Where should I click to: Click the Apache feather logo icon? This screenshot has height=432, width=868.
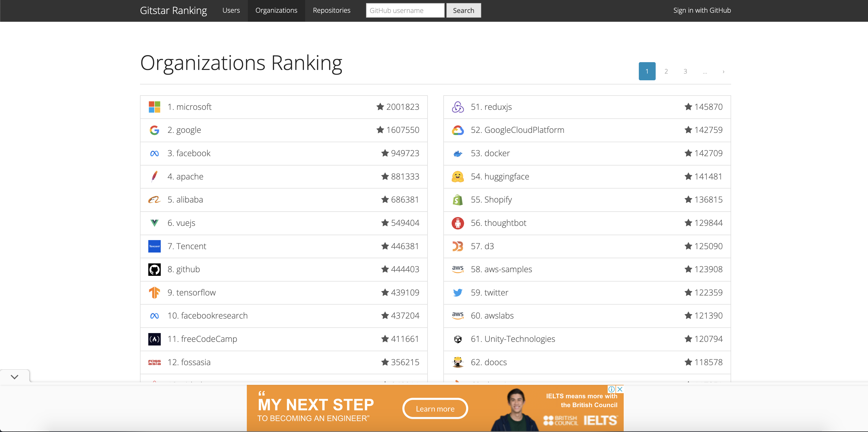tap(154, 176)
